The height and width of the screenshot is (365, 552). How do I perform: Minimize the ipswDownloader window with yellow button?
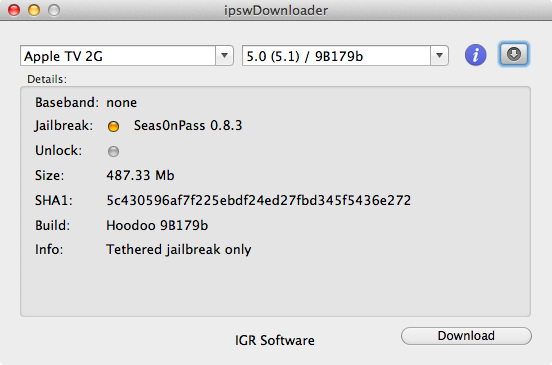pyautogui.click(x=34, y=10)
